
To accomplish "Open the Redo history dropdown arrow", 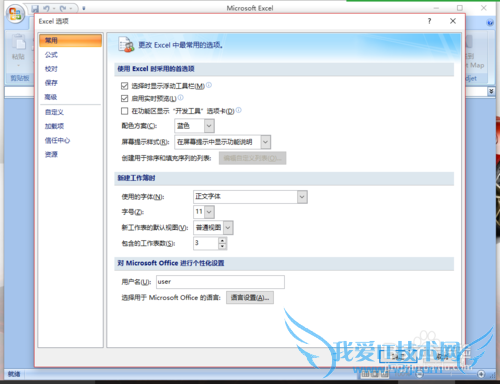I will click(x=71, y=8).
